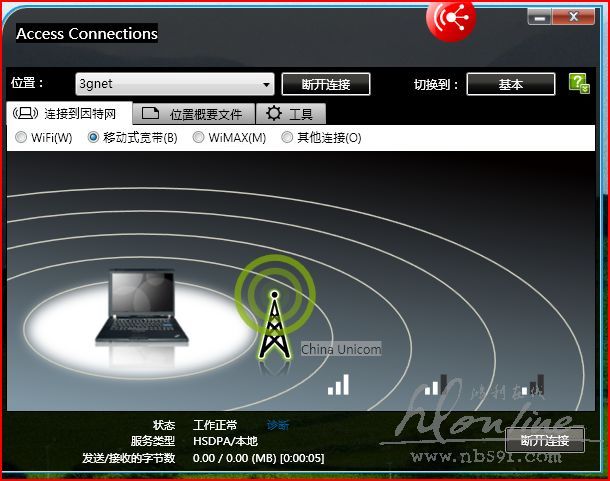Click the middle signal strength bars icon
610x481 pixels.
(x=435, y=384)
